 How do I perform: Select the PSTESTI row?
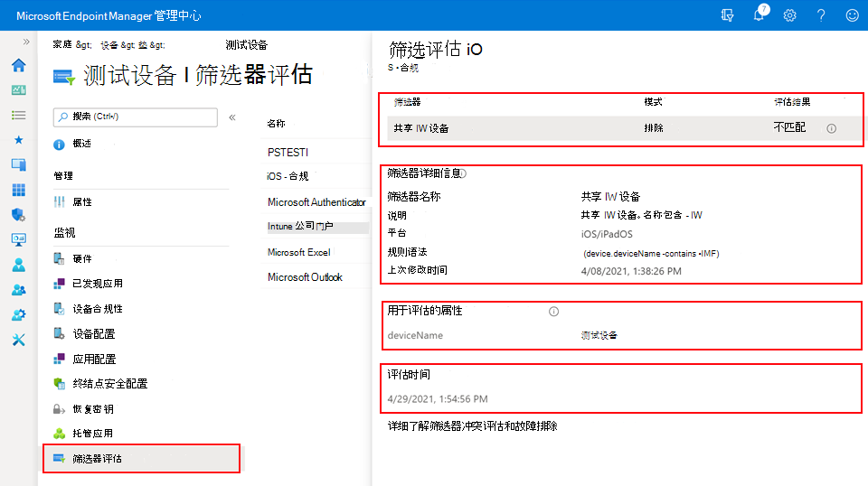[x=316, y=152]
